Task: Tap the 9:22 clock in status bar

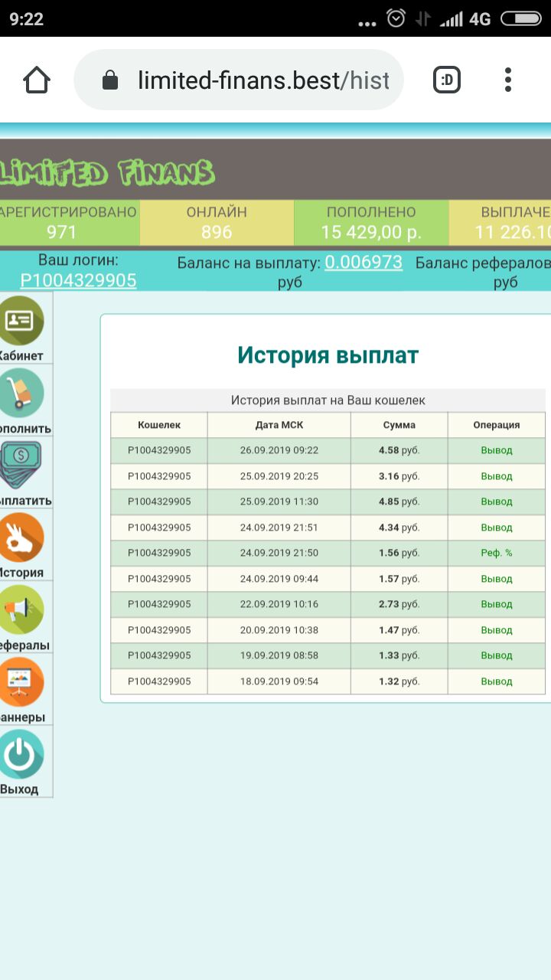Action: click(x=27, y=19)
